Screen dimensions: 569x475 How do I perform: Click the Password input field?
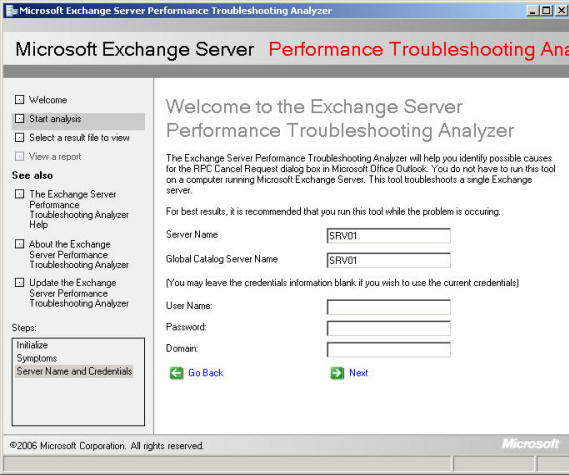pyautogui.click(x=389, y=328)
